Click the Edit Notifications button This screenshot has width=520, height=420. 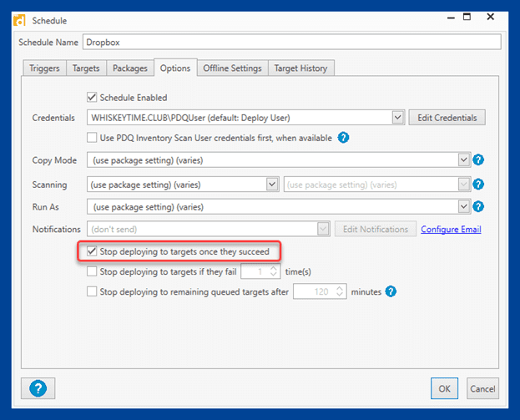[376, 229]
